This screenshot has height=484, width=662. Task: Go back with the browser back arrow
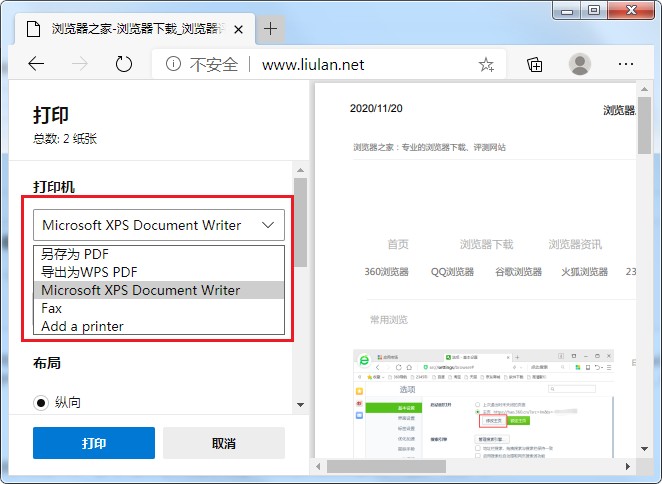[36, 64]
